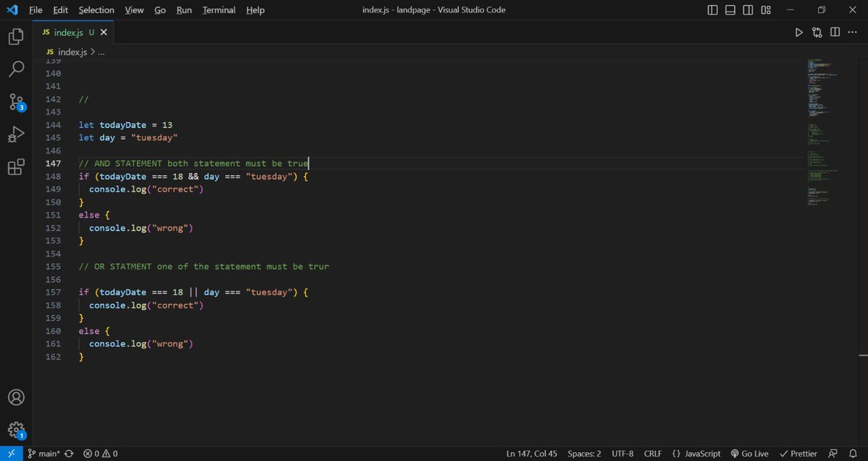
Task: Click the 'let day = "tuesday"' line
Action: (x=128, y=137)
